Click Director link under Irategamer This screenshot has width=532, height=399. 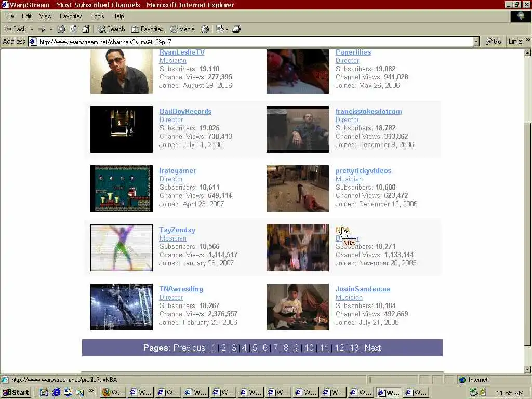pos(171,179)
